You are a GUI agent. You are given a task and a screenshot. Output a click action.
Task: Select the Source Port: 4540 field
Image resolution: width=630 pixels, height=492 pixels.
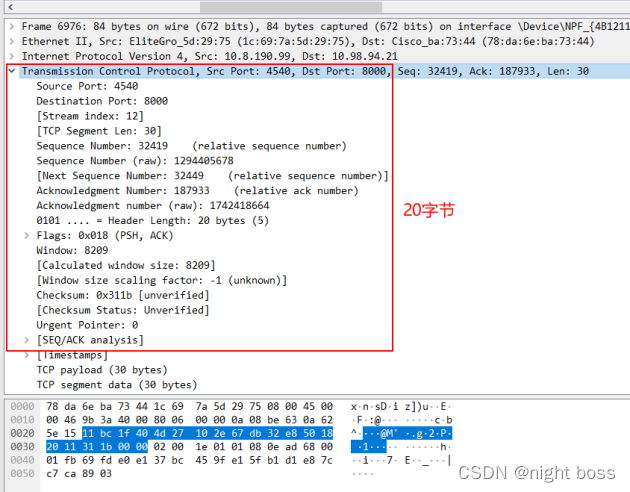tap(87, 86)
